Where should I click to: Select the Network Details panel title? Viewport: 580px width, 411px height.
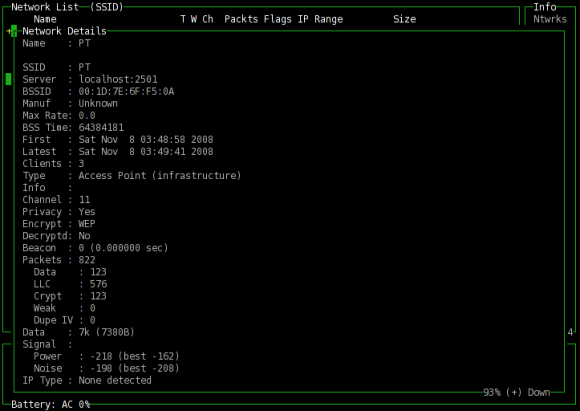click(x=64, y=31)
